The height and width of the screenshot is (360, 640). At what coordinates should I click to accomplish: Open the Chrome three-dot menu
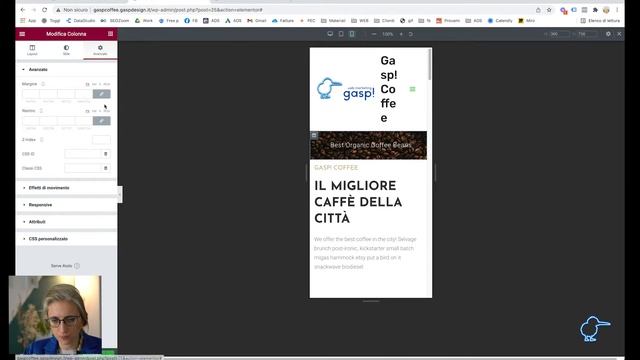tap(617, 10)
